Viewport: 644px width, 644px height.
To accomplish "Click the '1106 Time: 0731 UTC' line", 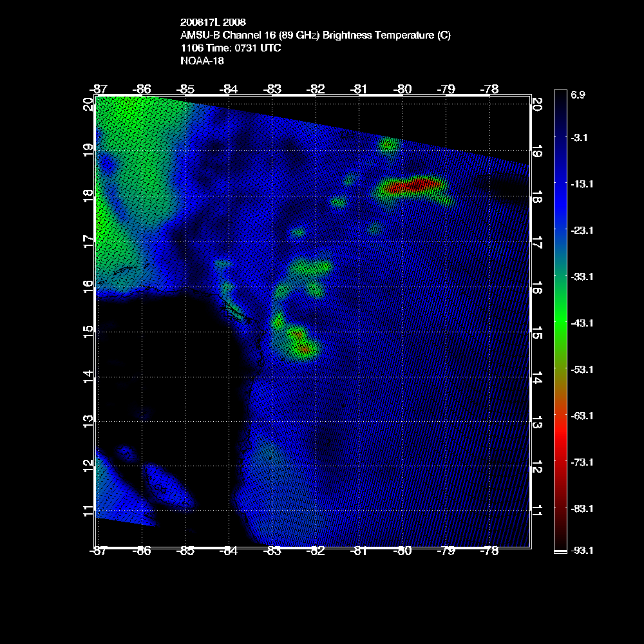I will point(231,48).
